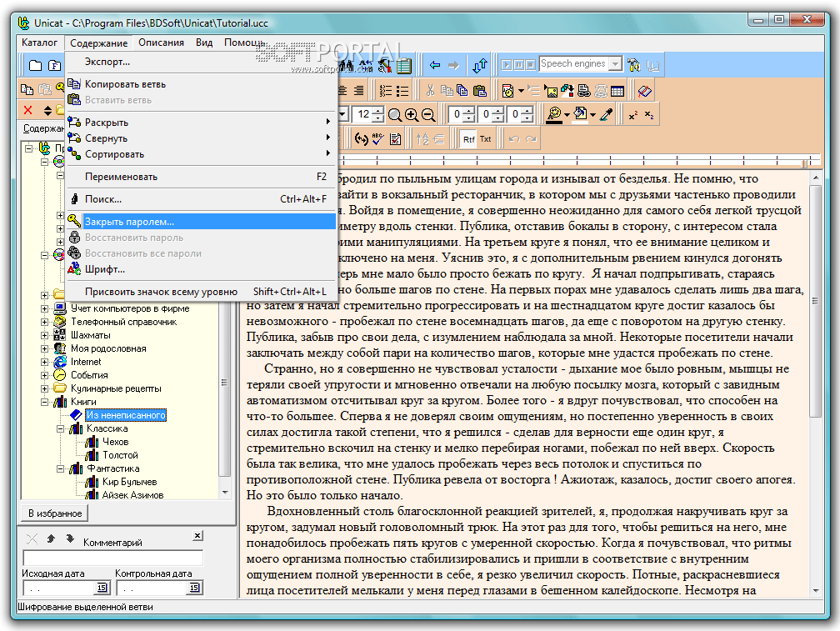The width and height of the screenshot is (840, 631).
Task: Select the Чехов tree item
Action: (116, 442)
